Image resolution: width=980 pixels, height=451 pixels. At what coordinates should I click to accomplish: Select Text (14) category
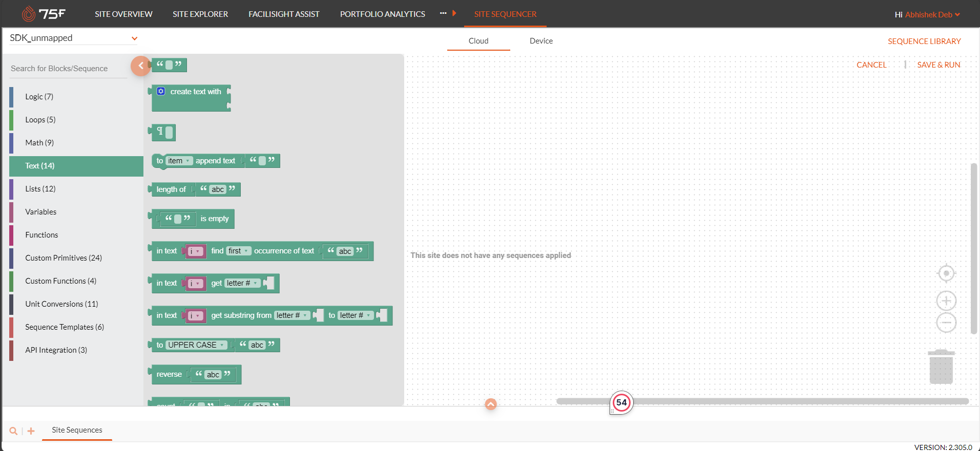[x=76, y=166]
